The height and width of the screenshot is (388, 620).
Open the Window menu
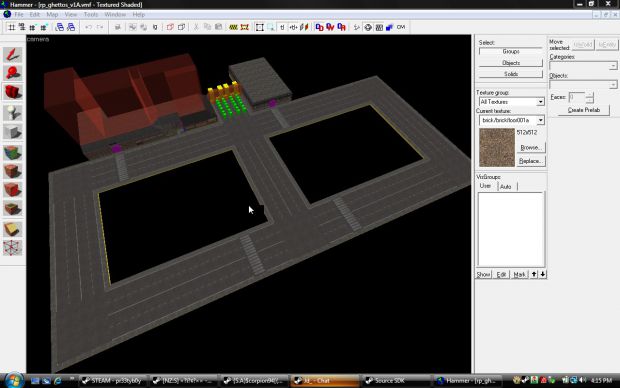click(115, 15)
